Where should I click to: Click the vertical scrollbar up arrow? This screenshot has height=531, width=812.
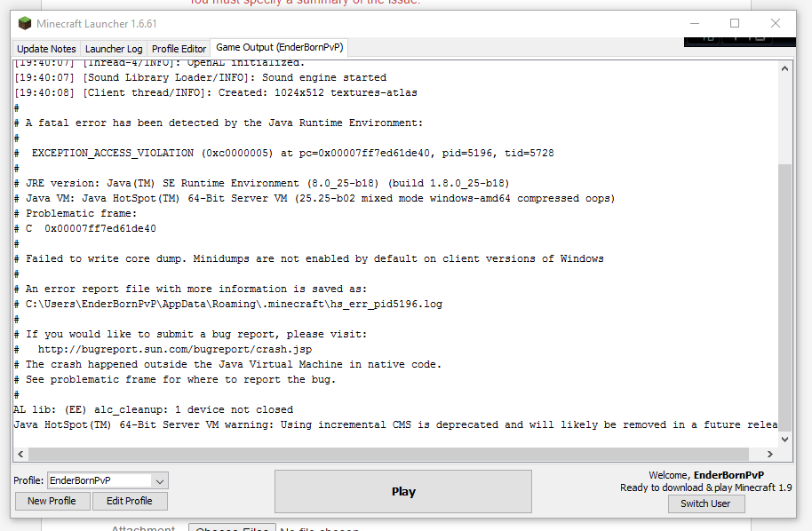pos(785,68)
